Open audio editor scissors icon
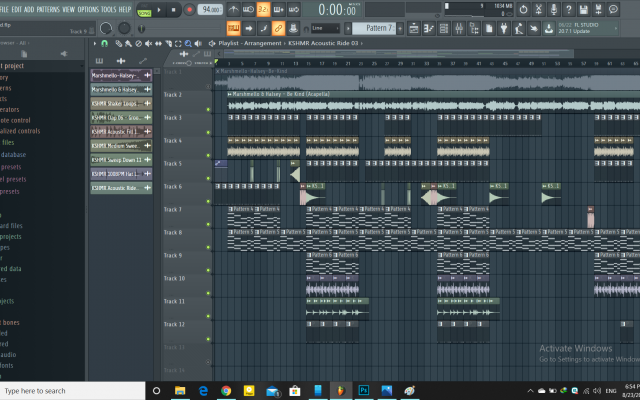Image resolution: width=640 pixels, height=400 pixels. point(538,9)
